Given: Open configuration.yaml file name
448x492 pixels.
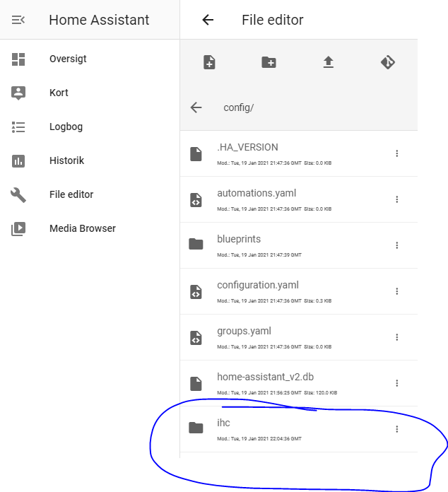Looking at the screenshot, I should (x=258, y=285).
